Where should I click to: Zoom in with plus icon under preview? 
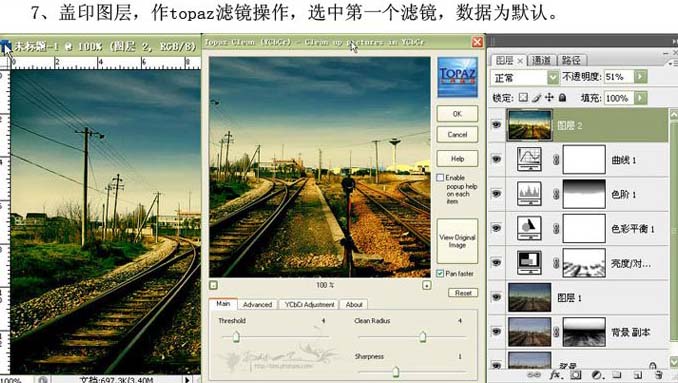(x=426, y=285)
